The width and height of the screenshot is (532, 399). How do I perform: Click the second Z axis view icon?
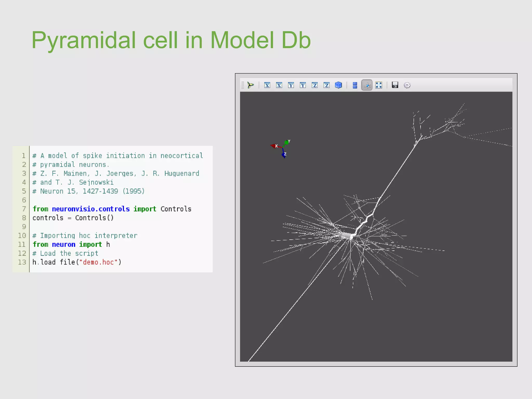[327, 85]
